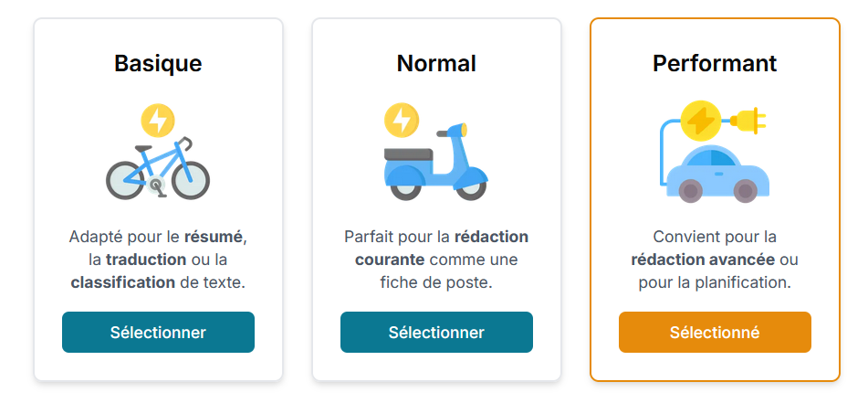The height and width of the screenshot is (403, 868).
Task: Click the Performant card title
Action: [x=715, y=63]
